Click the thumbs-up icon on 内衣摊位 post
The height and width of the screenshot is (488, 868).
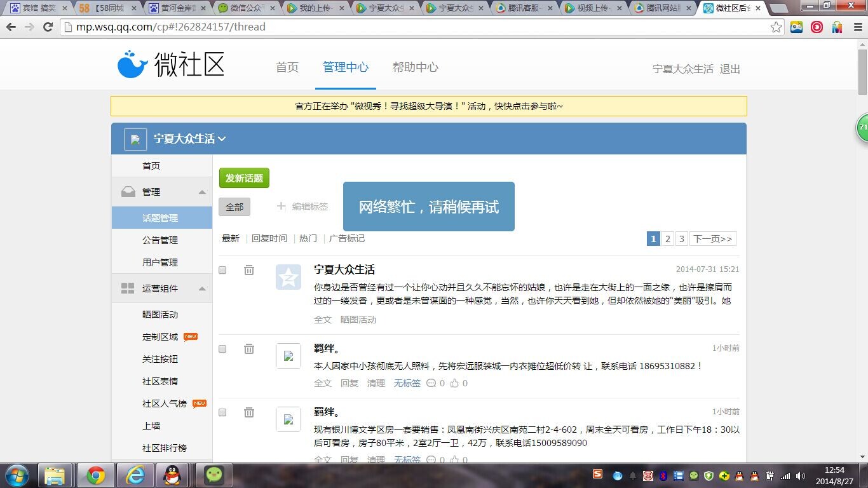(454, 383)
